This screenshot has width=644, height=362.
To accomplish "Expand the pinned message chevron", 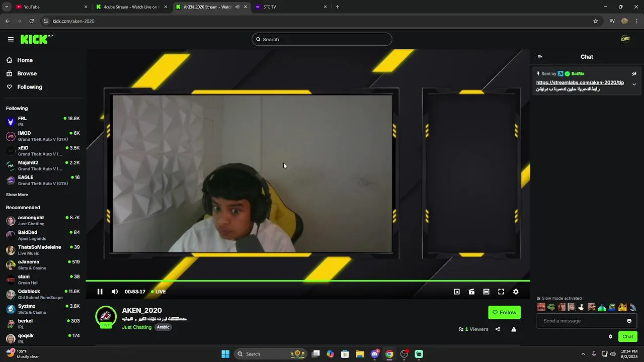I will pyautogui.click(x=634, y=84).
